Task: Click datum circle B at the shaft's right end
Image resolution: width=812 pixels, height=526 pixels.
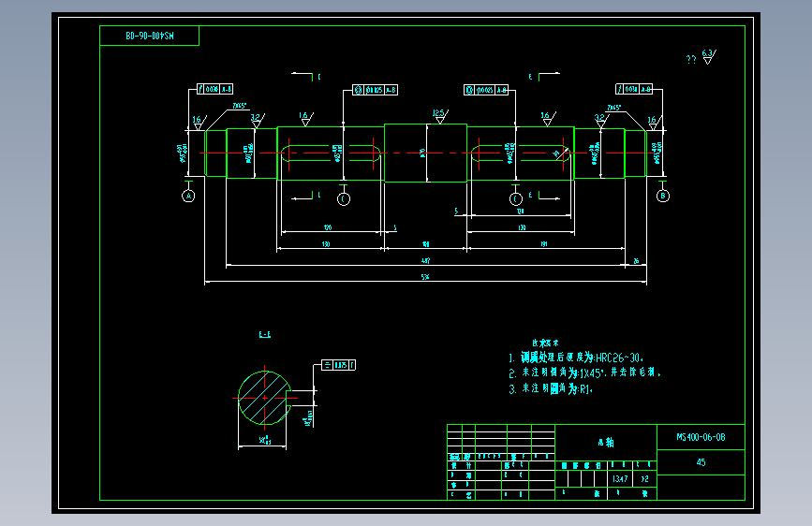Action: pyautogui.click(x=663, y=196)
